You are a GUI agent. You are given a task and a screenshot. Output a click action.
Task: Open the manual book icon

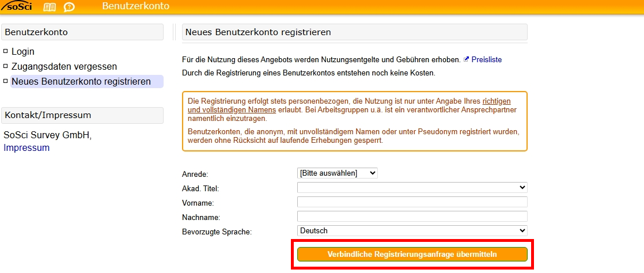point(50,7)
